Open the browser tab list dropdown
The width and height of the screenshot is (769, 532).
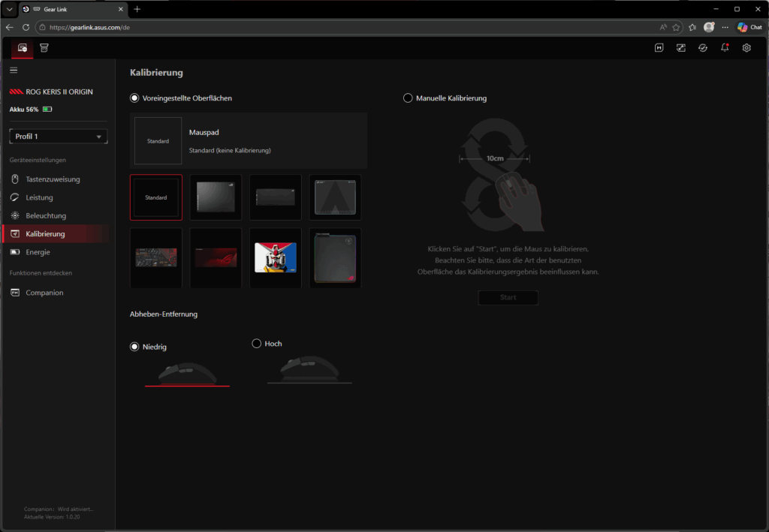(9, 9)
